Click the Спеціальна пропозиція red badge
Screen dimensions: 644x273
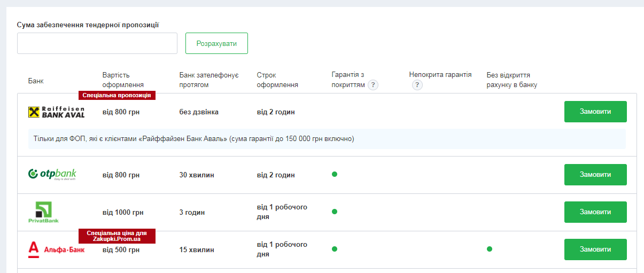[x=117, y=96]
